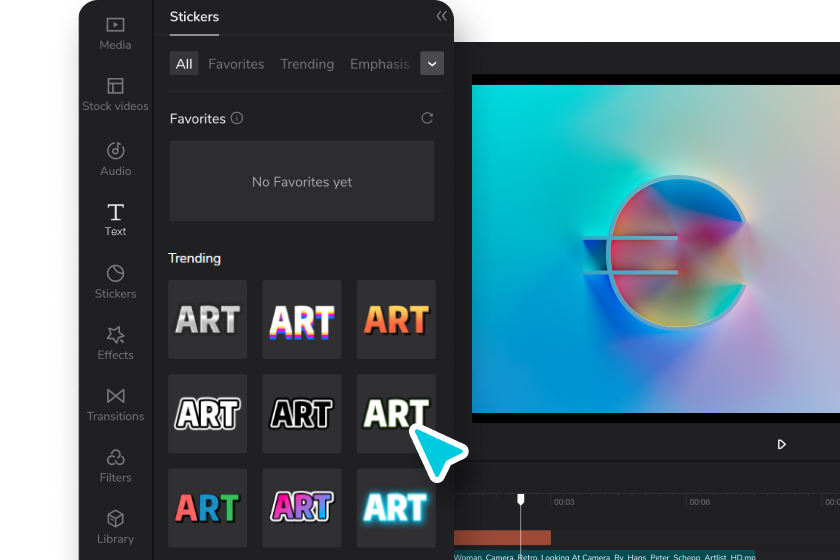Click the timeline playhead marker
This screenshot has height=560, width=840.
520,499
